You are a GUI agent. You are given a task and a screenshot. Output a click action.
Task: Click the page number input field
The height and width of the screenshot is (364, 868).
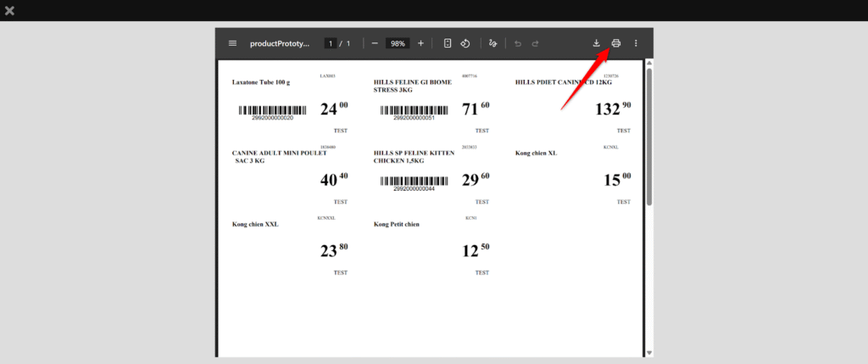pyautogui.click(x=331, y=43)
